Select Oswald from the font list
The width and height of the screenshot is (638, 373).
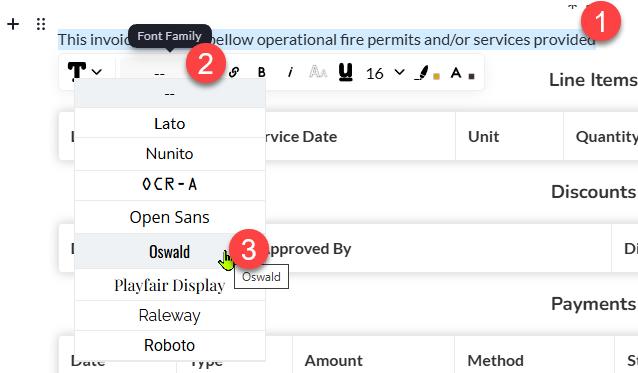170,251
